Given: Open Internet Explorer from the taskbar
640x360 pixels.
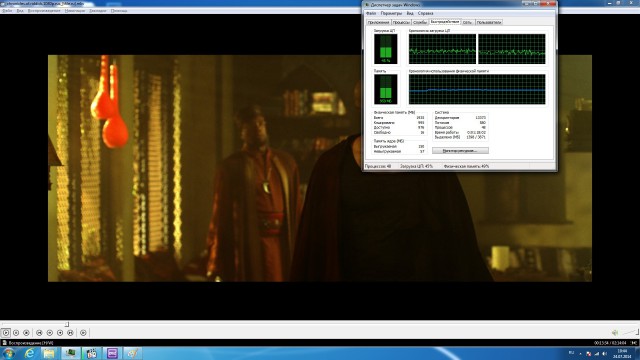Looking at the screenshot, I should coord(29,353).
